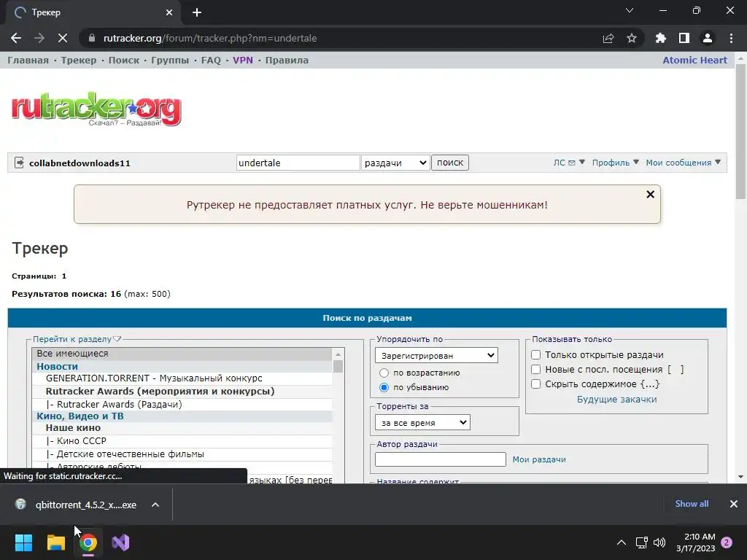The height and width of the screenshot is (560, 747).
Task: Toggle the Перейти к разделу expander
Action: (77, 339)
